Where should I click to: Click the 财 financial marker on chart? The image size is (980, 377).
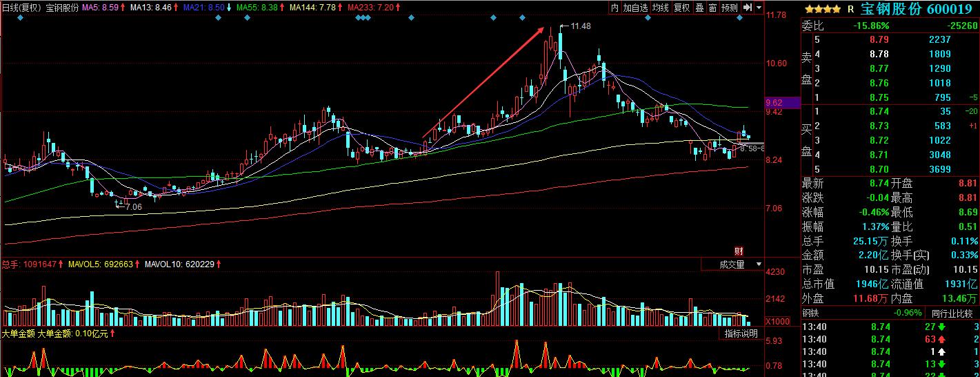coord(739,251)
